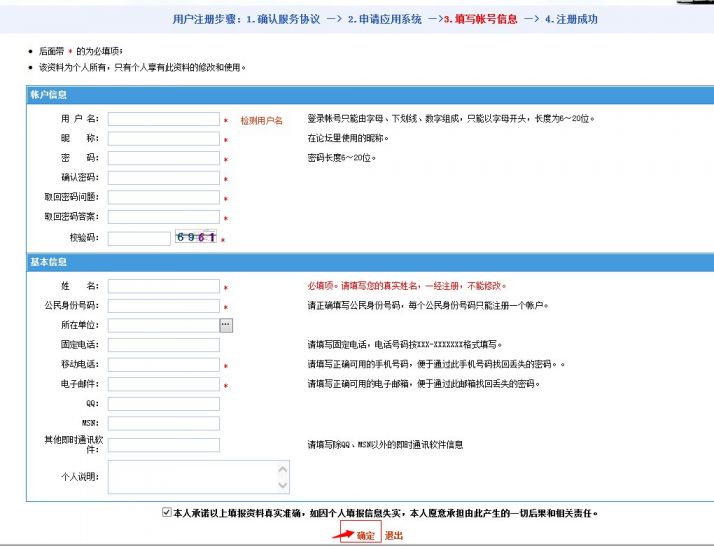This screenshot has width=714, height=546.
Task: Focus the 用户名 input field
Action: click(x=163, y=119)
